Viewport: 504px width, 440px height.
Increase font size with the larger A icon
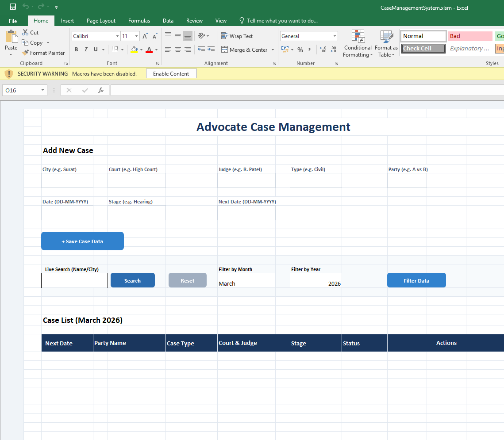click(x=145, y=36)
